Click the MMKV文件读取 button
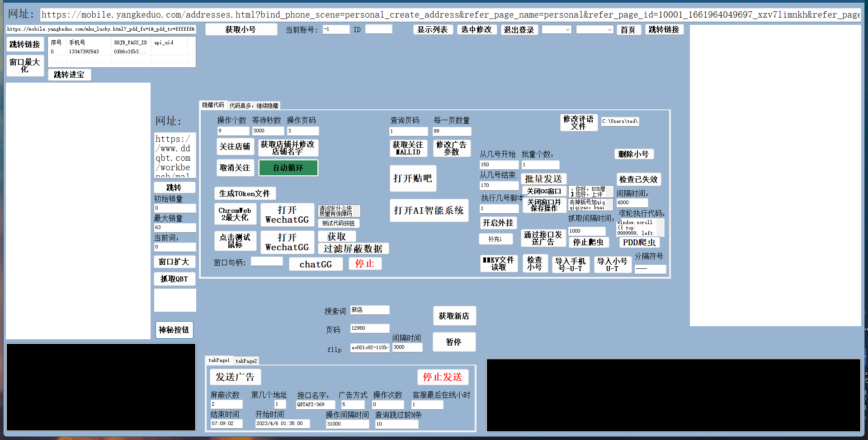The width and height of the screenshot is (868, 440). pos(499,263)
